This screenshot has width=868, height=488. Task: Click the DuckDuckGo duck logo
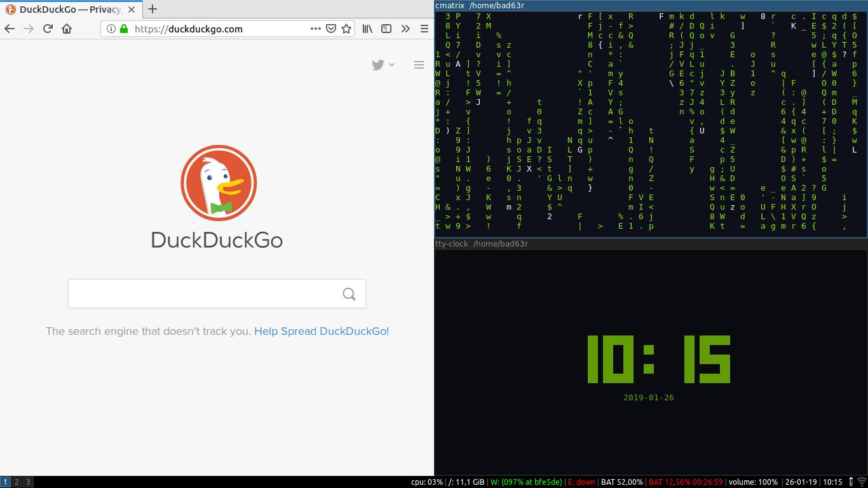(x=219, y=183)
